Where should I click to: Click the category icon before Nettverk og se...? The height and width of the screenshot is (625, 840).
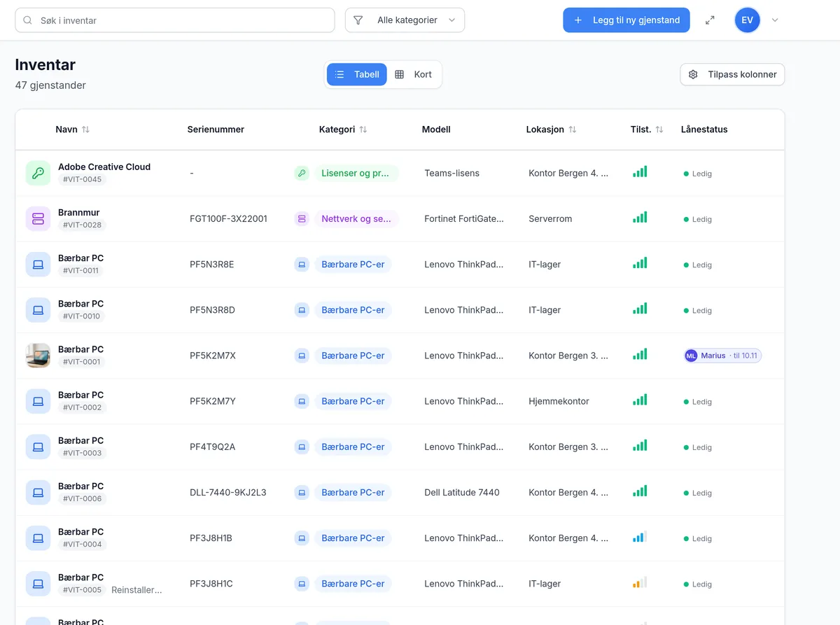(302, 218)
